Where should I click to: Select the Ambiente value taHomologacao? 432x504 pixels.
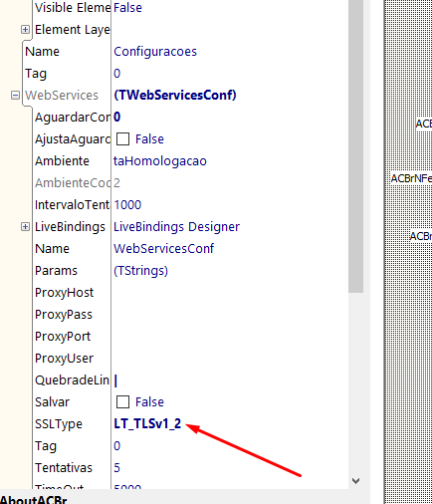(160, 161)
